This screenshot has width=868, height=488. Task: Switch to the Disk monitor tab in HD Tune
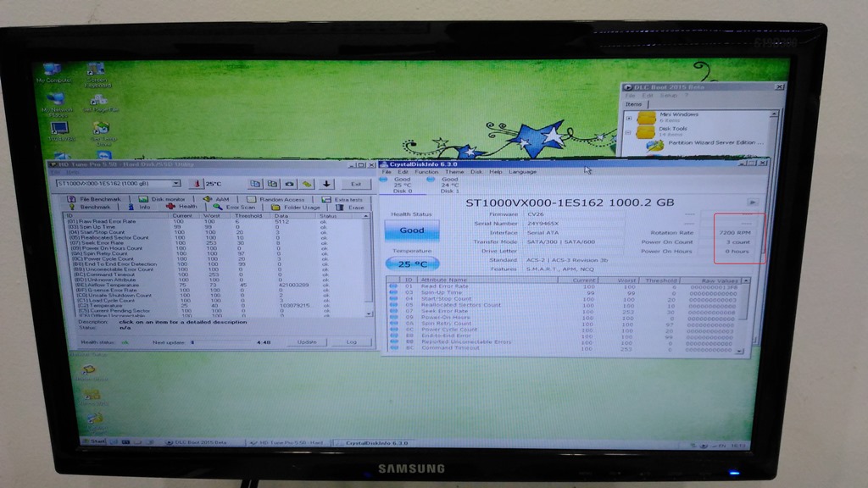164,198
